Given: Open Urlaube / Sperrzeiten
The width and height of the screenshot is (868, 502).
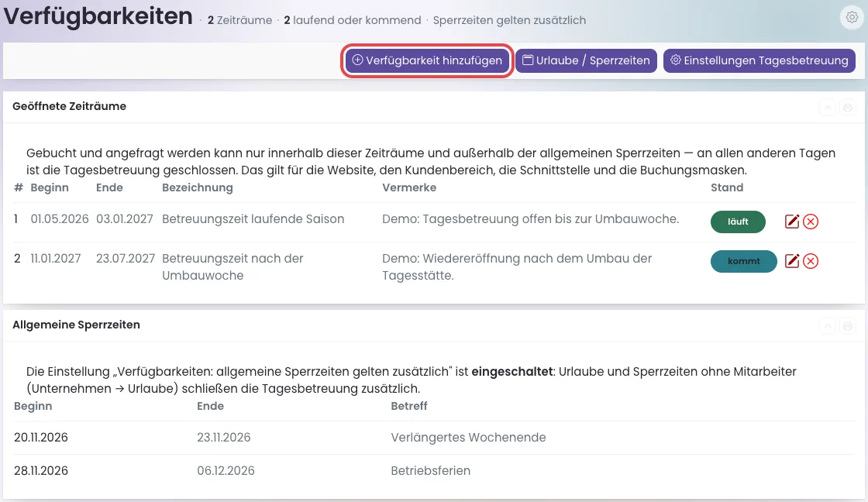Looking at the screenshot, I should click(586, 60).
